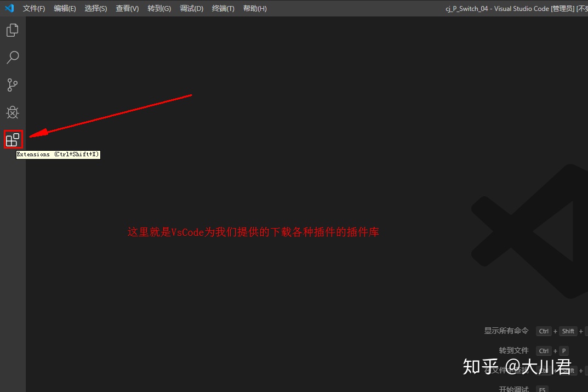Screen dimensions: 588x392
Task: Click the 转到文件 shortcut label
Action: (x=514, y=350)
